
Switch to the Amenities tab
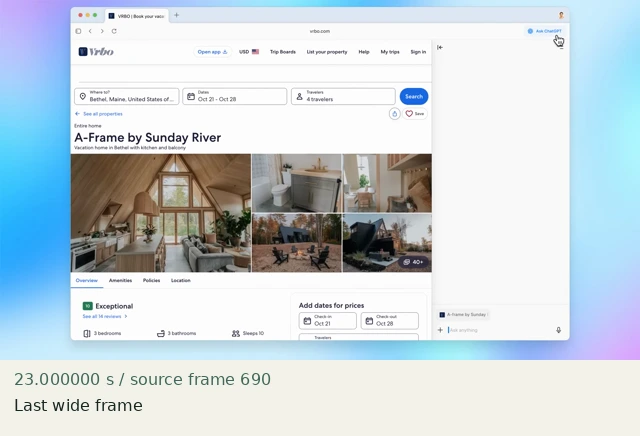pos(120,280)
